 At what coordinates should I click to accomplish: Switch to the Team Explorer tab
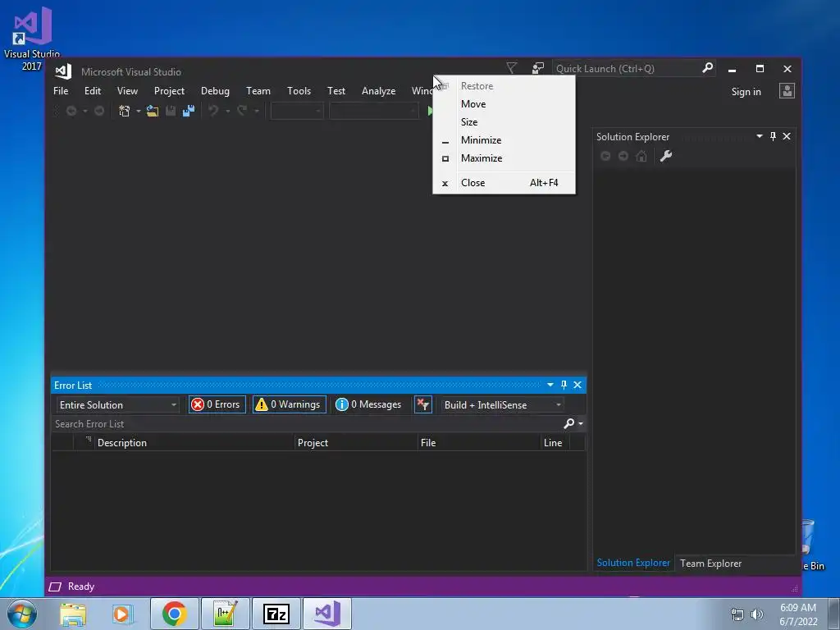[x=711, y=563]
